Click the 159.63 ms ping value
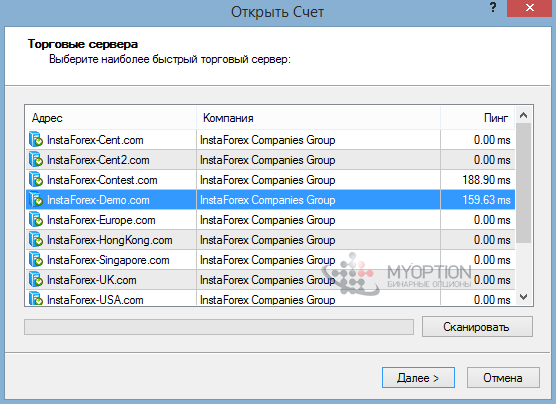Screen dimensions: 556x404 [x=486, y=200]
